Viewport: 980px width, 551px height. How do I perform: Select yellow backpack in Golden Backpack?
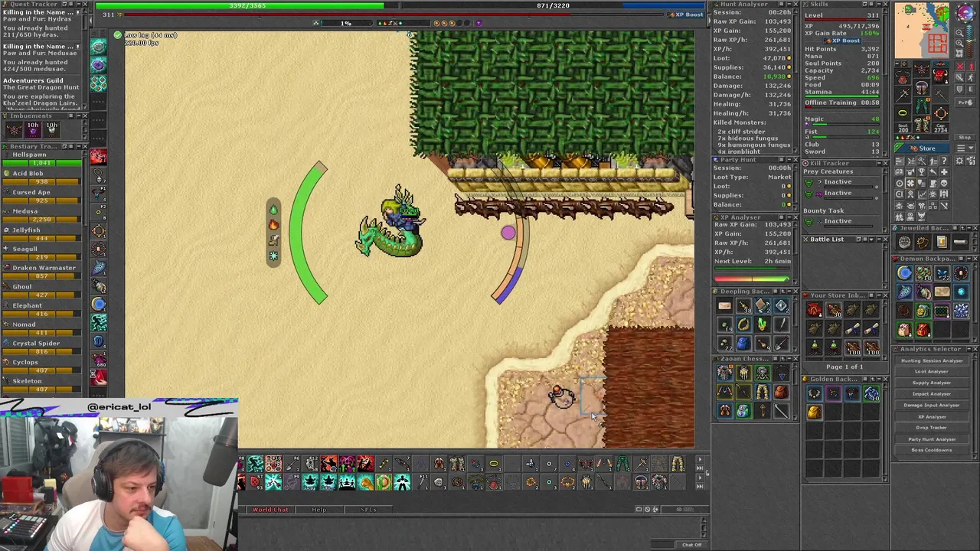(814, 412)
